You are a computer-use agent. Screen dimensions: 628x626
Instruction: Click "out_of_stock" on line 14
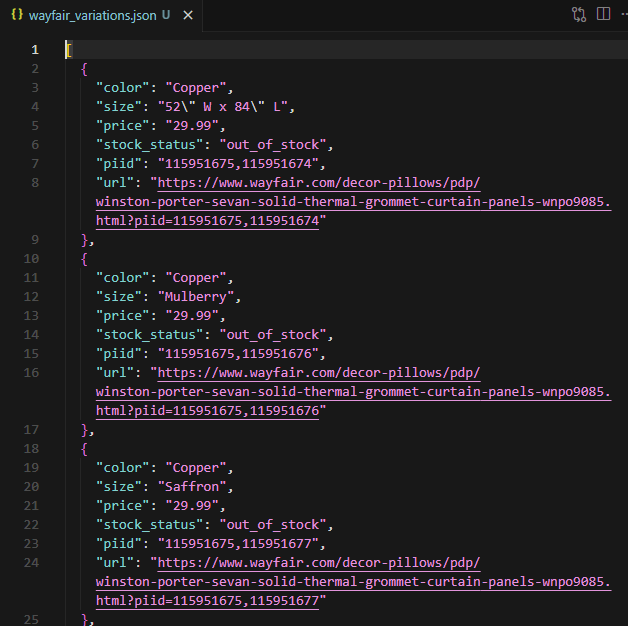click(x=273, y=334)
